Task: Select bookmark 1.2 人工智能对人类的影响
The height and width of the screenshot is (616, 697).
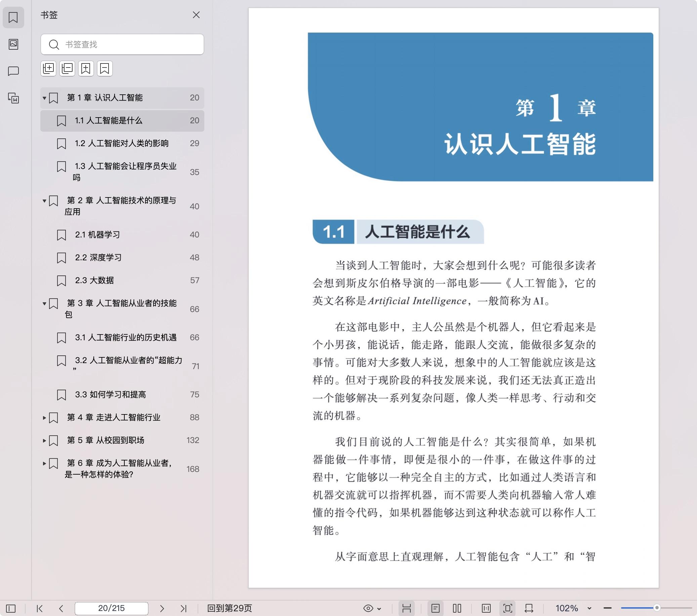Action: click(x=122, y=143)
